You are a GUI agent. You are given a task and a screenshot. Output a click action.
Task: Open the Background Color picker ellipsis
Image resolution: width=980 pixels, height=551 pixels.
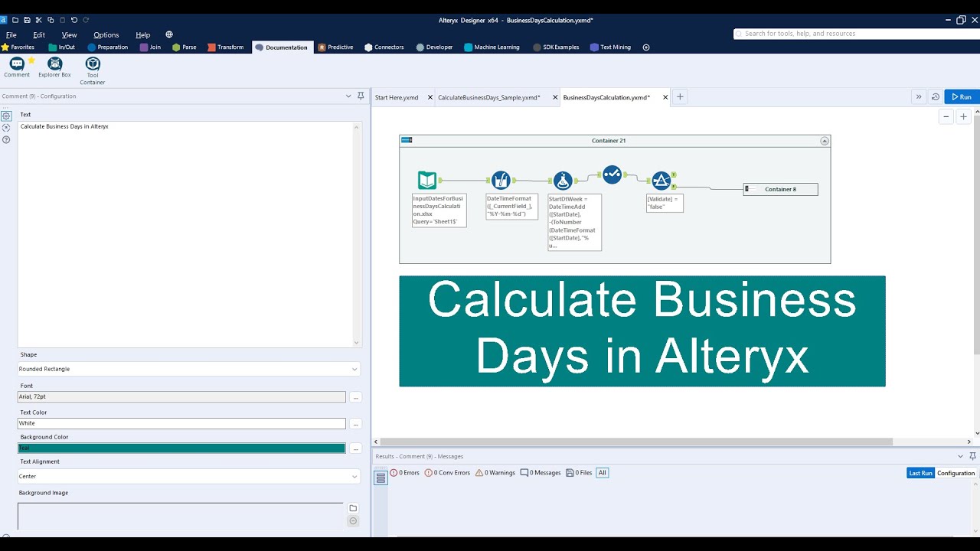pyautogui.click(x=355, y=448)
